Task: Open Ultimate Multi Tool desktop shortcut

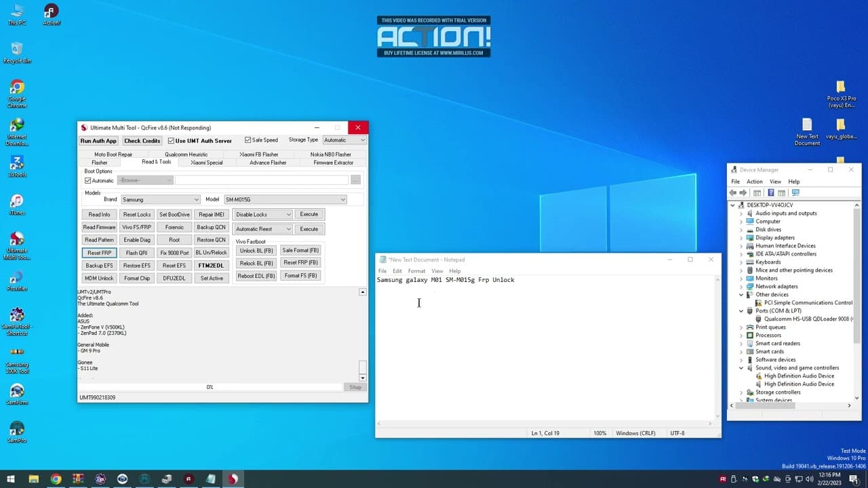Action: click(x=17, y=246)
